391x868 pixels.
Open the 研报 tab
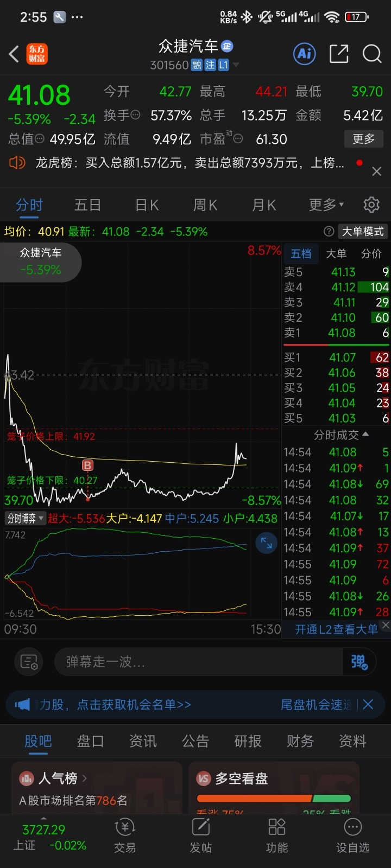point(248,741)
